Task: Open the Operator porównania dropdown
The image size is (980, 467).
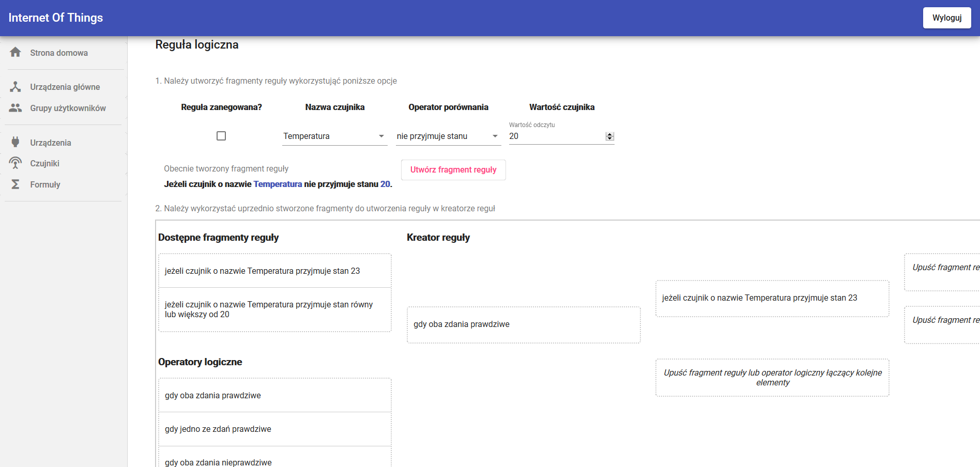Action: click(x=449, y=136)
